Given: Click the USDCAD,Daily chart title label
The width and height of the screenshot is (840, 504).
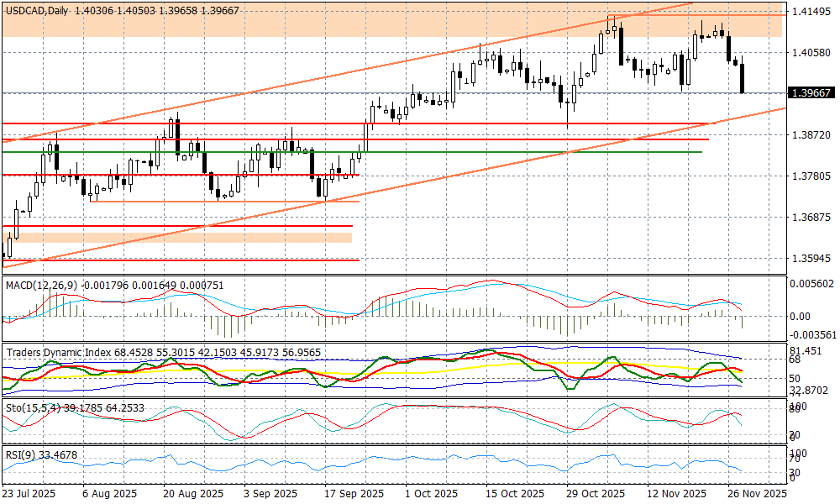Looking at the screenshot, I should point(37,9).
